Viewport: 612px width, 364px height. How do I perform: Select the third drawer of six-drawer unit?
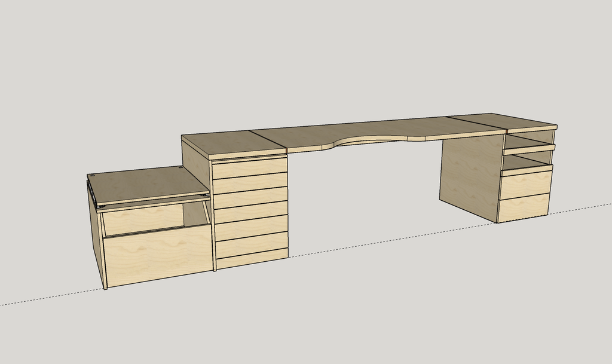[x=250, y=197]
